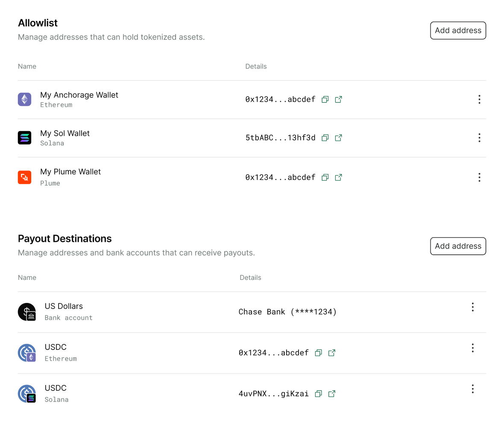504x429 pixels.
Task: View My Sol Wallet on block explorer
Action: (338, 138)
